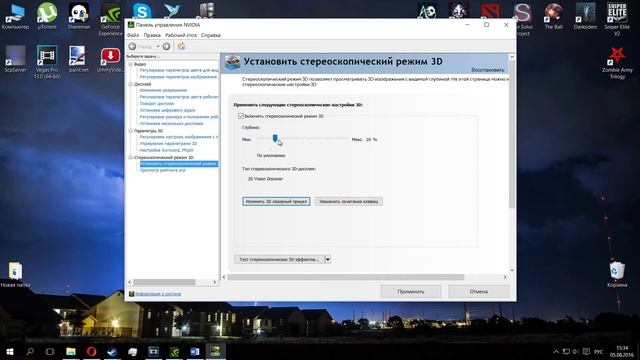Open Opera browser from taskbar
This screenshot has width=640, height=360.
tap(91, 351)
